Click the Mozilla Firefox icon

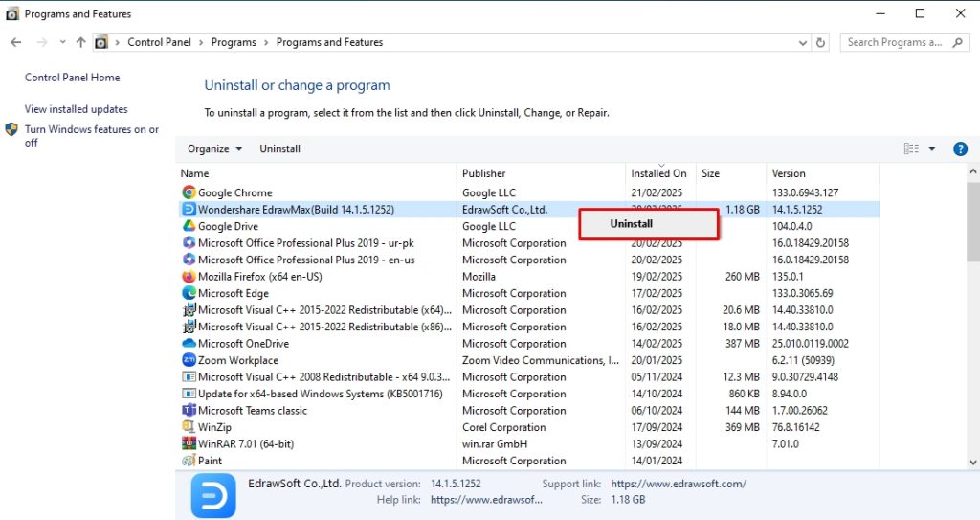(189, 276)
